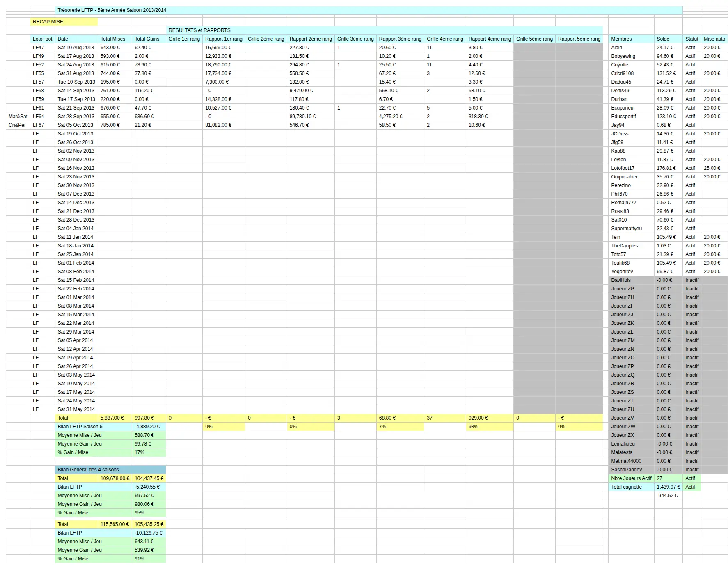Select the Membres column header
Image resolution: width=728 pixels, height=569 pixels.
pos(631,39)
